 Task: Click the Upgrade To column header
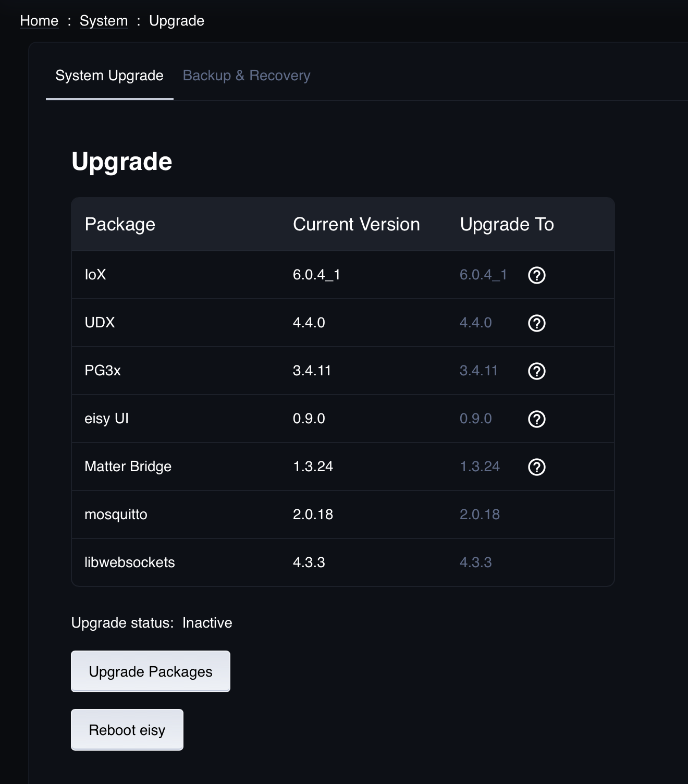(507, 224)
